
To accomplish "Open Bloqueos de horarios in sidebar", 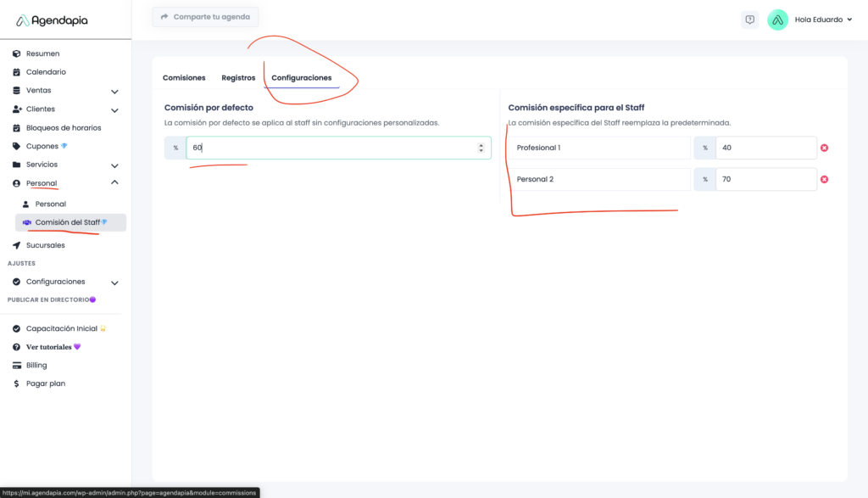I will coord(64,128).
